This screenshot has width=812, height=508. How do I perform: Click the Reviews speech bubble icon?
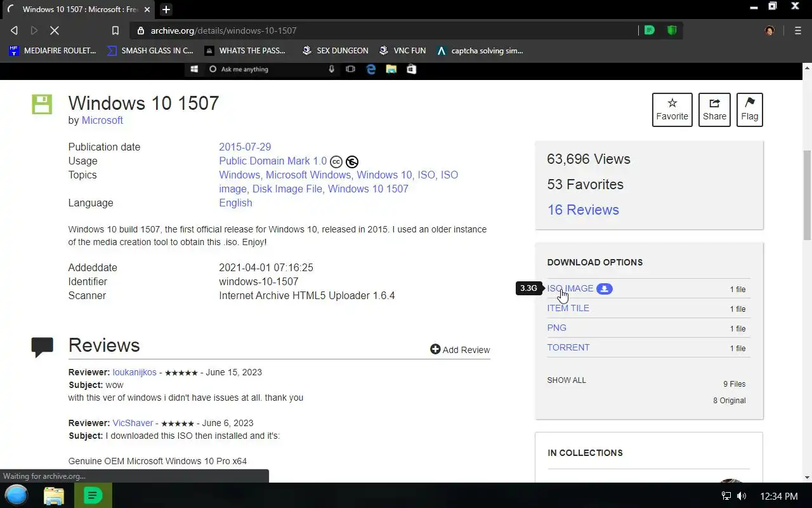[x=43, y=347]
